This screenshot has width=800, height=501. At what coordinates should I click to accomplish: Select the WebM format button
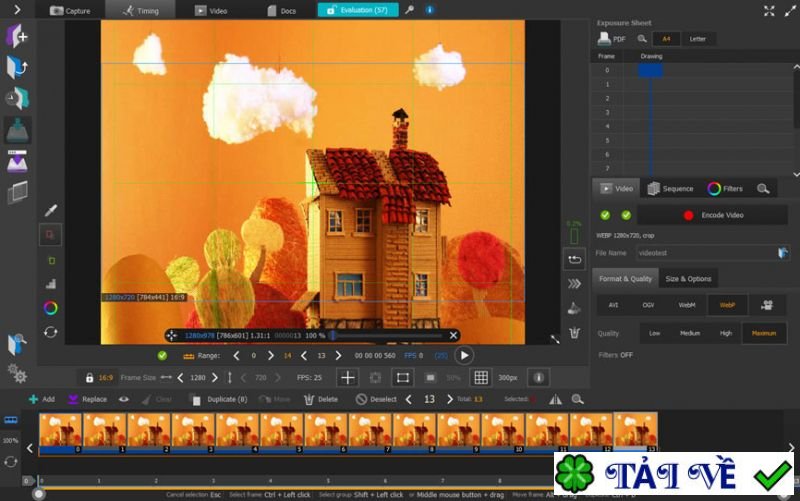687,305
